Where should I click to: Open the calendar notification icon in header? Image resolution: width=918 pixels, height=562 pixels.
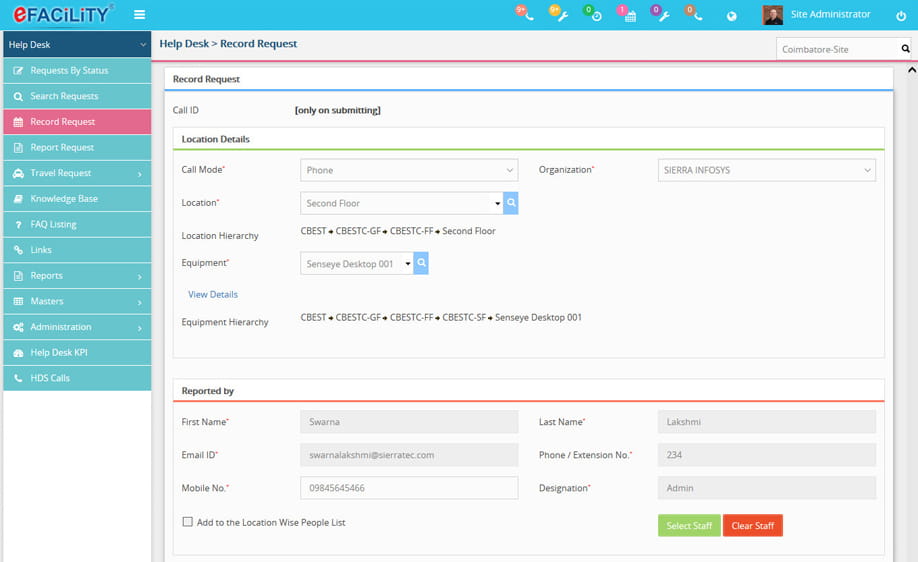(628, 15)
